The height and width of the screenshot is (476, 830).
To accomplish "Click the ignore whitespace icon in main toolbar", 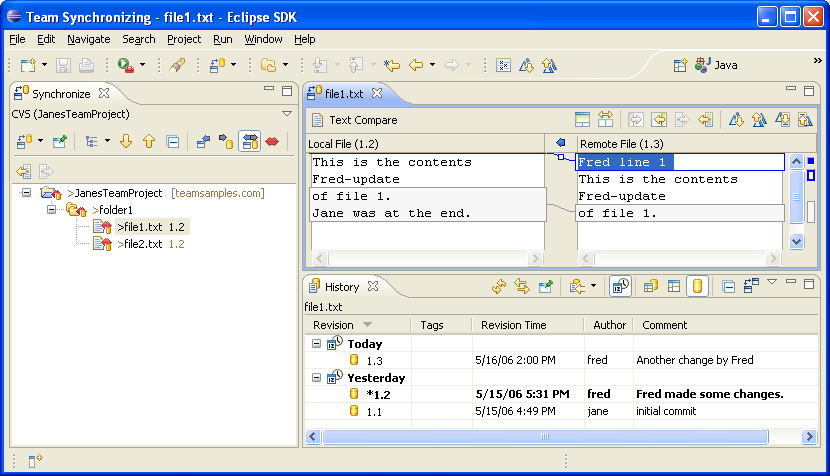I will click(503, 65).
